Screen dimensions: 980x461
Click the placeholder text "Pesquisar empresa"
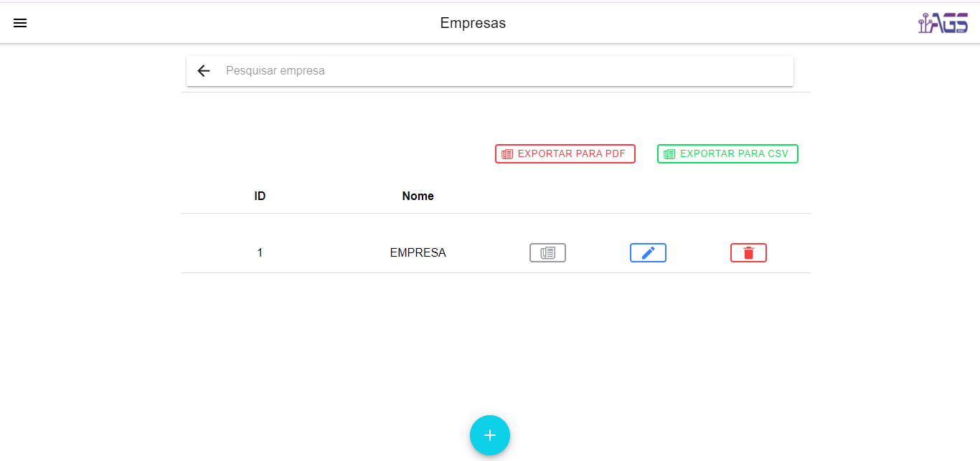pyautogui.click(x=275, y=71)
